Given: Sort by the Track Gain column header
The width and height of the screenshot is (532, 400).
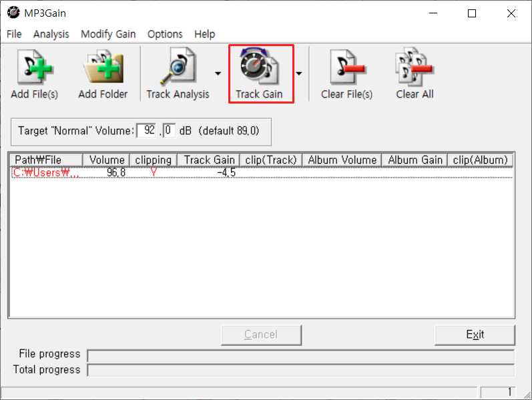Looking at the screenshot, I should (208, 160).
